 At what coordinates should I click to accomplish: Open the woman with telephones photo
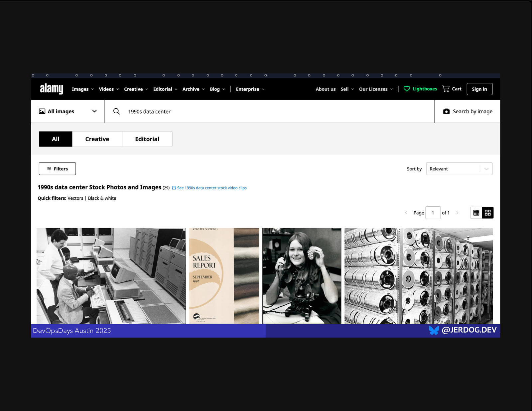click(x=302, y=276)
